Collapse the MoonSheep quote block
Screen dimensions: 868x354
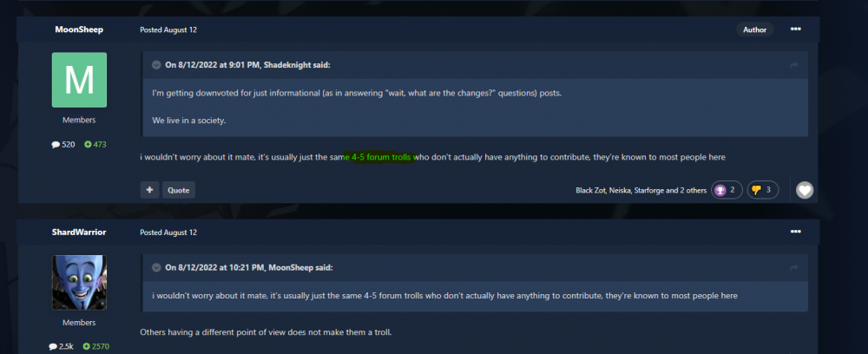point(156,268)
